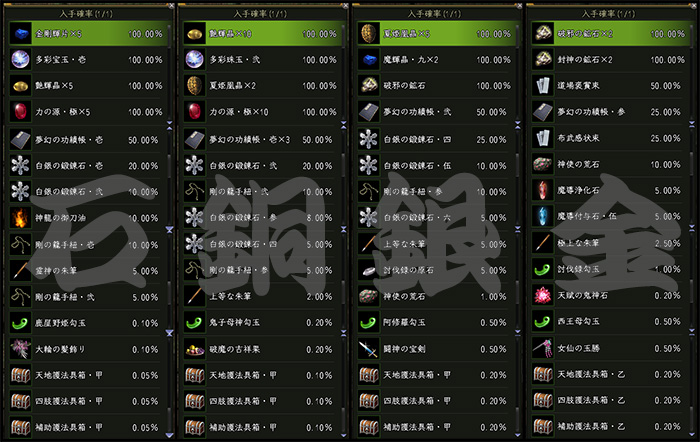Click the 破魔の吉祥果 fruit icon
700x442 pixels.
click(195, 349)
